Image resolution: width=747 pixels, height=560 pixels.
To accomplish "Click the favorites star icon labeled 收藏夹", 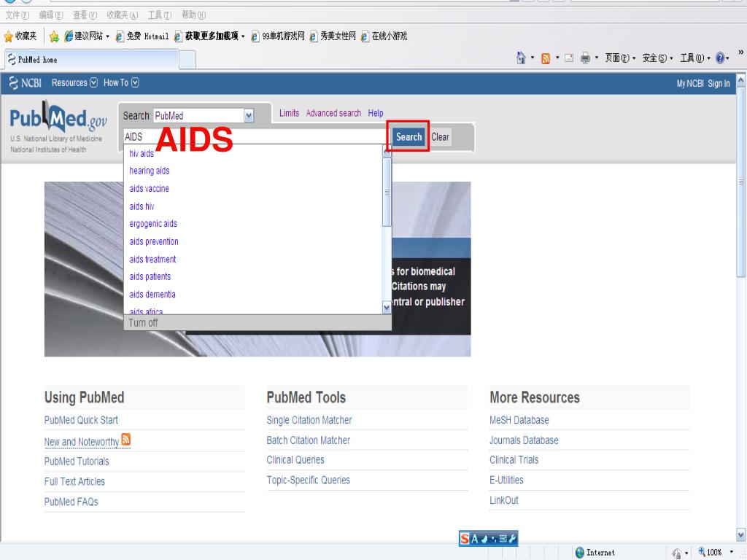I will (9, 36).
